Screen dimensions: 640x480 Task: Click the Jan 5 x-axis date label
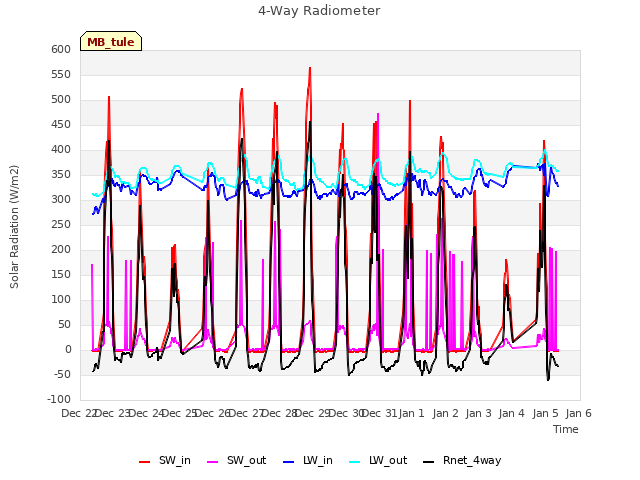pyautogui.click(x=545, y=413)
